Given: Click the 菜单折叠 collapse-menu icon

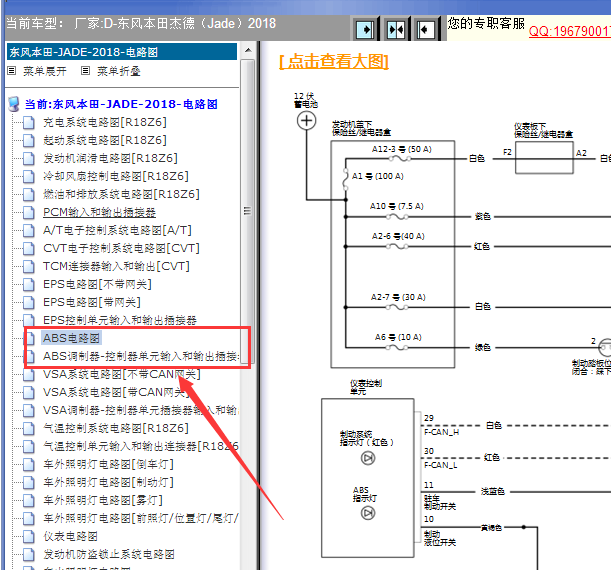Looking at the screenshot, I should pyautogui.click(x=85, y=71).
